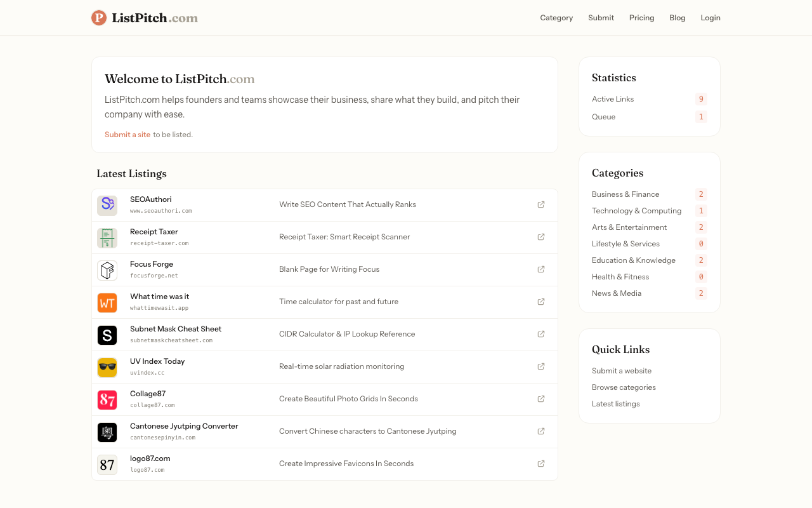
Task: Open the Lifestyle & Services category
Action: coord(625,244)
